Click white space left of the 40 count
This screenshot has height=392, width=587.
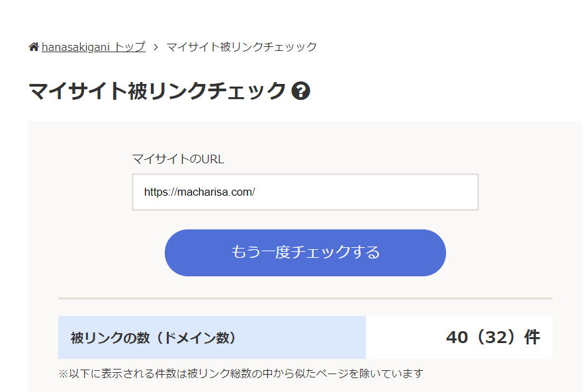(x=404, y=337)
